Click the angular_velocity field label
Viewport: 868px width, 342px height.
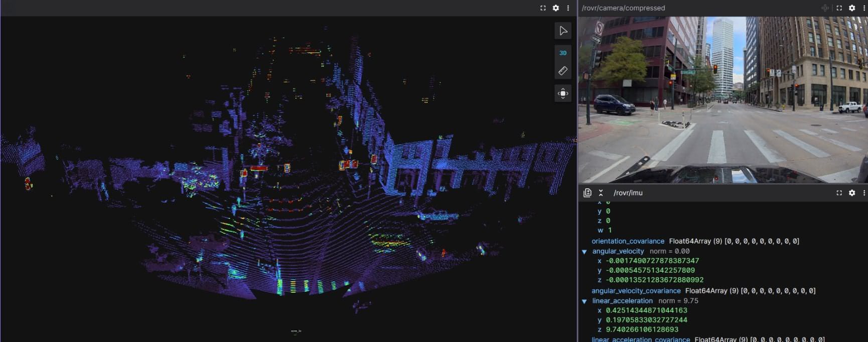pos(618,251)
